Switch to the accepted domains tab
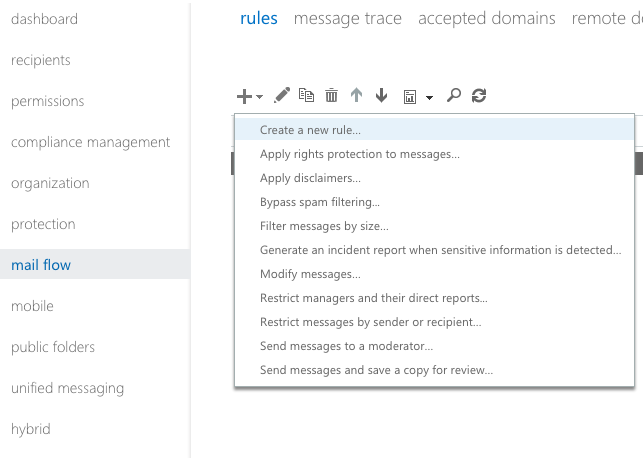Viewport: 643px width, 458px height. tap(487, 18)
